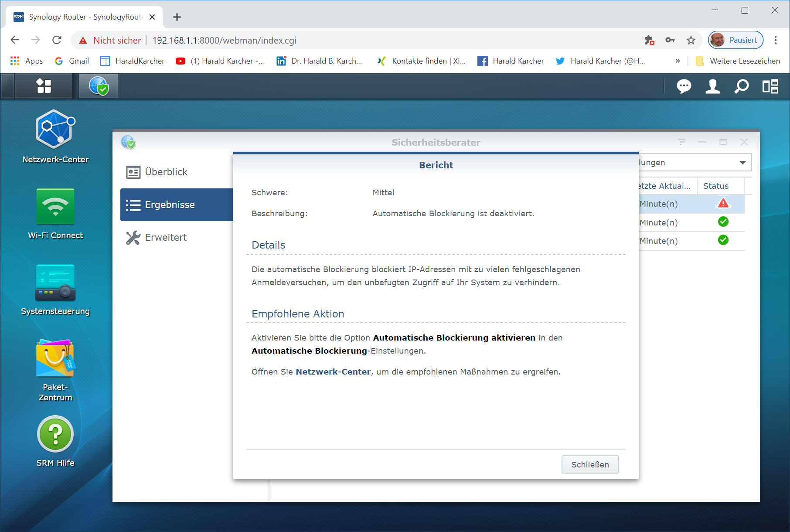Open Systemsteuerung desktop icon
The width and height of the screenshot is (790, 532).
tap(55, 290)
